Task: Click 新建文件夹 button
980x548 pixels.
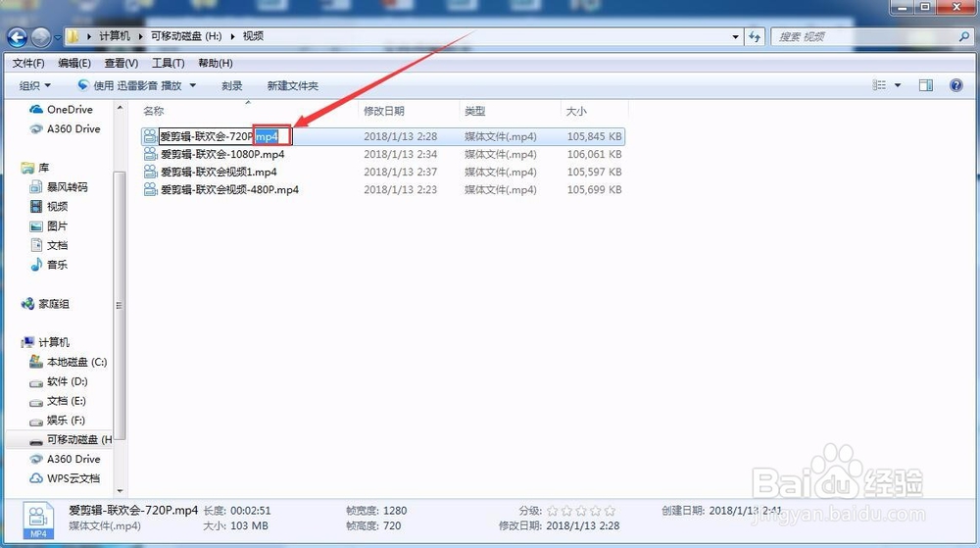Action: [x=292, y=85]
